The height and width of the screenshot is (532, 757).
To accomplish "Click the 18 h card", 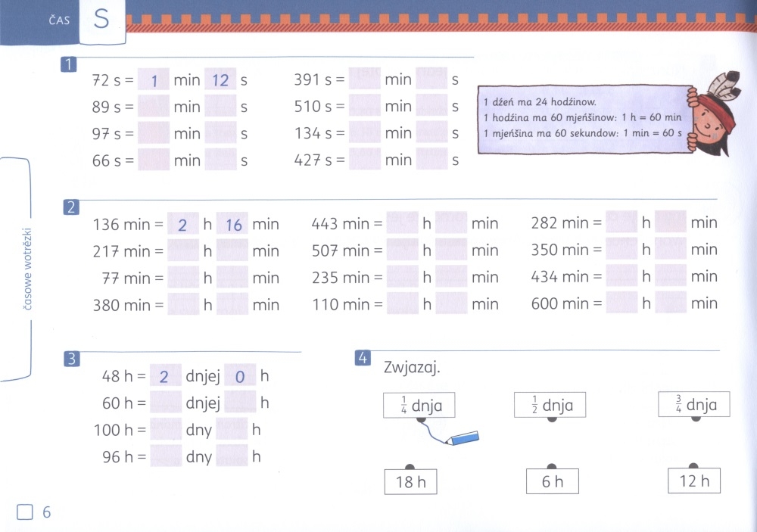I will pos(410,482).
